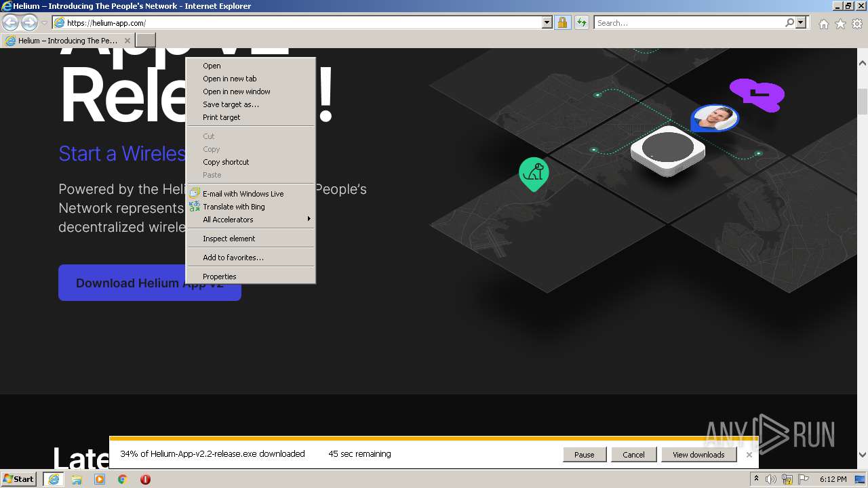The height and width of the screenshot is (488, 868).
Task: Click the 6:12 PM taskbar clock
Action: 833,479
